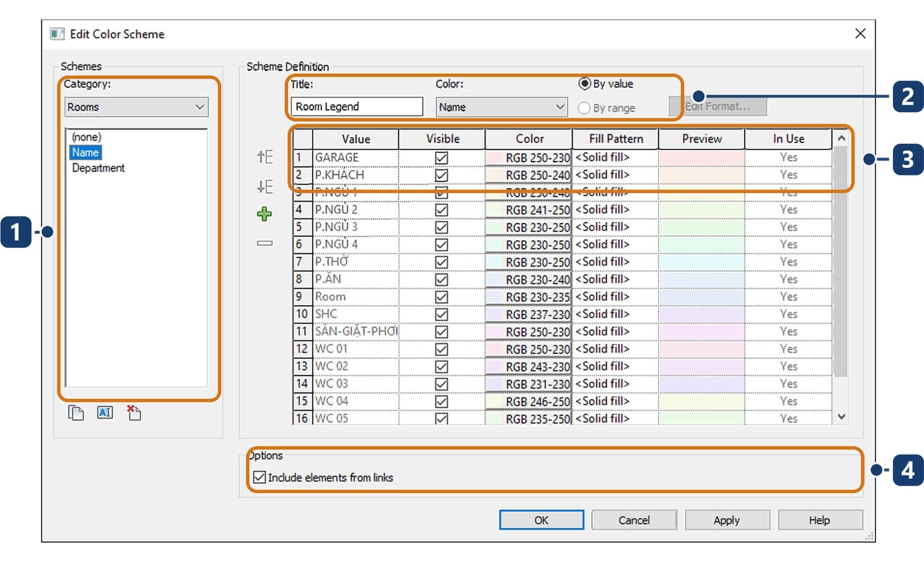This screenshot has height=562, width=924.
Task: Click the In Use column header
Action: click(x=788, y=139)
